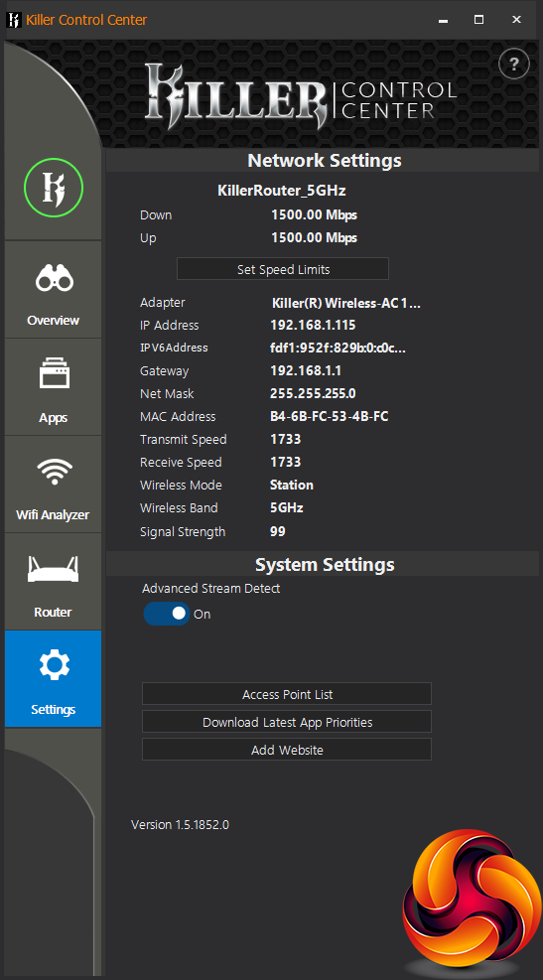This screenshot has height=980, width=543.
Task: Click the Set Speed Limits button
Action: tap(283, 269)
